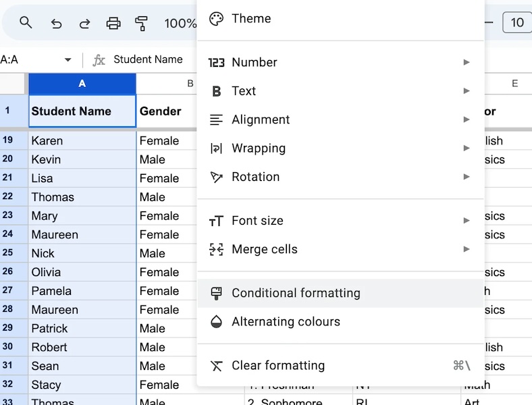
Task: Choose Alternating colours
Action: pos(340,321)
